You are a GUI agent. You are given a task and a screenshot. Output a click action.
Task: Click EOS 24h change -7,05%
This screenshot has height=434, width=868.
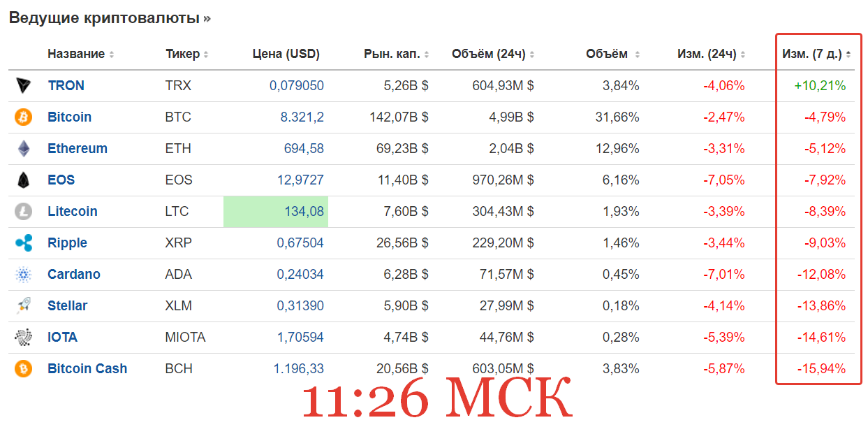point(723,180)
